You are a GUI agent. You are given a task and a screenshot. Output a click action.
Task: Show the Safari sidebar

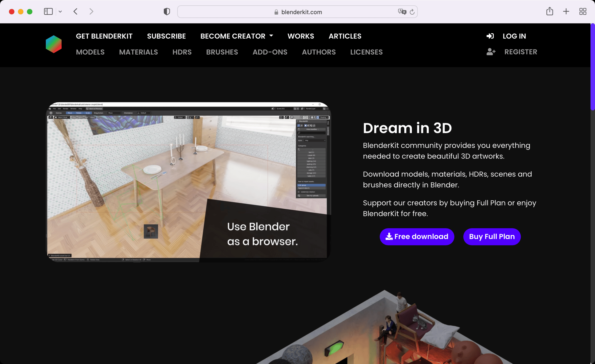click(48, 11)
